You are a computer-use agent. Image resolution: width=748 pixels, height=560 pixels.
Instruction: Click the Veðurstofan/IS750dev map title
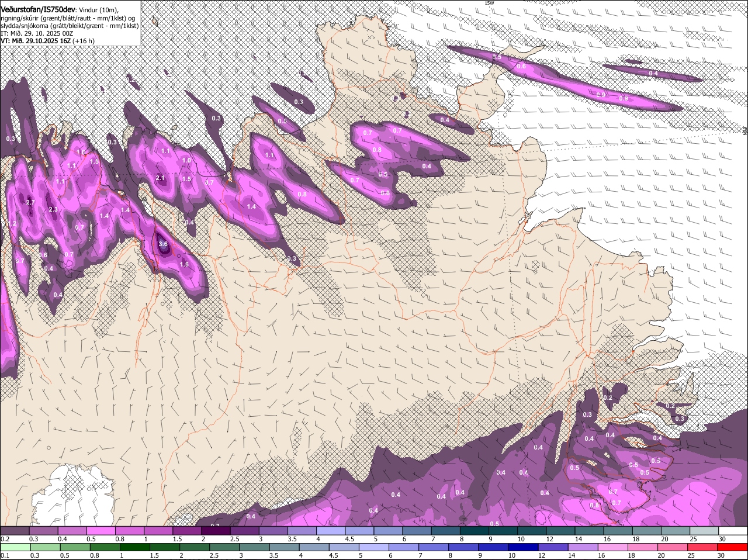tap(37, 10)
